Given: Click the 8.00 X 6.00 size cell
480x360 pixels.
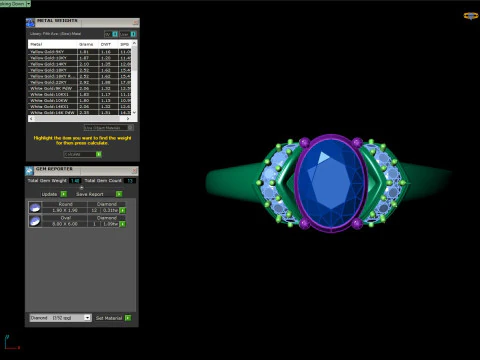Looking at the screenshot, I should click(65, 224).
